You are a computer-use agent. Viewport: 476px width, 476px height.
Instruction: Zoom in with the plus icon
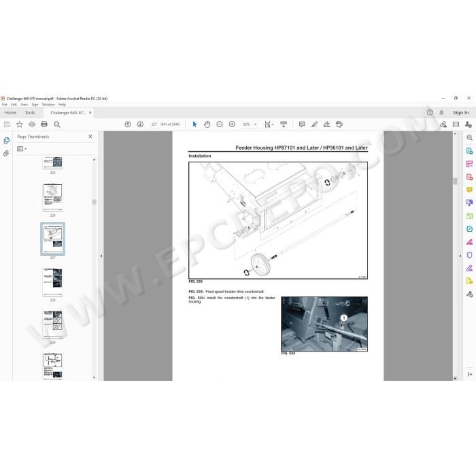pos(232,124)
